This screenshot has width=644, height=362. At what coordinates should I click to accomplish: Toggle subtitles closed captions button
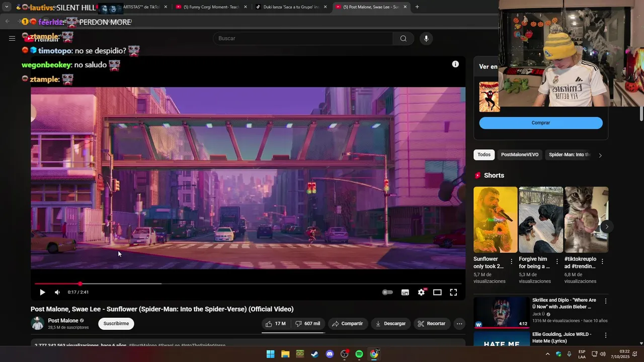tap(405, 292)
